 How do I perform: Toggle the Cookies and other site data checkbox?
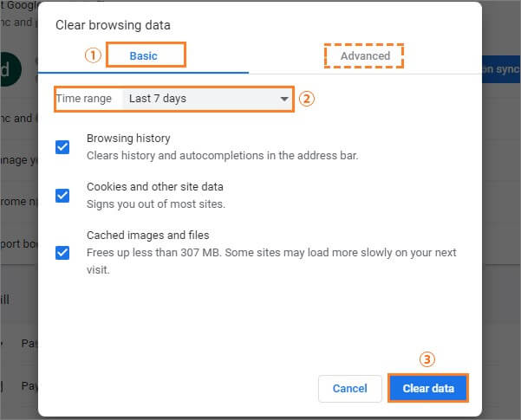(x=62, y=196)
